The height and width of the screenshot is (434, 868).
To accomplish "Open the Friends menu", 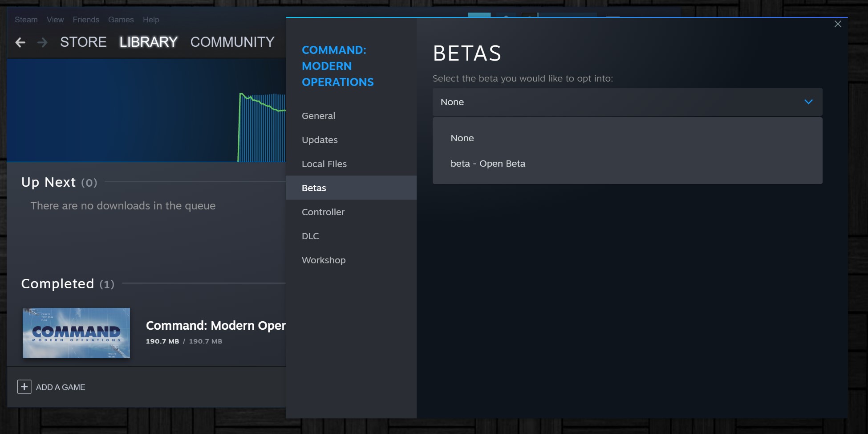I will coord(86,20).
